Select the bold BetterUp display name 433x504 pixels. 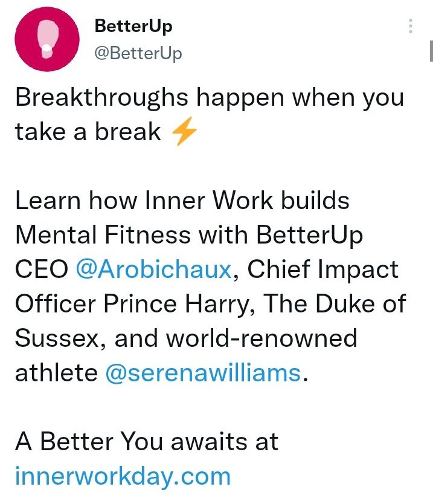click(x=133, y=27)
